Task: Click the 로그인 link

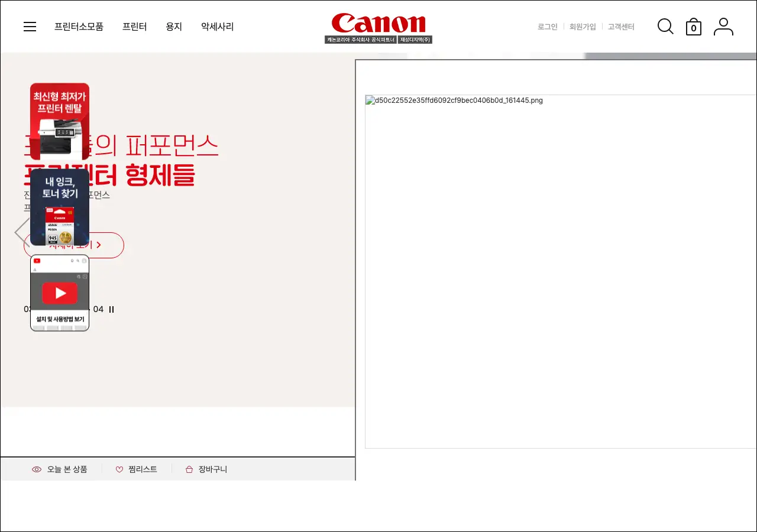Action: (x=547, y=27)
